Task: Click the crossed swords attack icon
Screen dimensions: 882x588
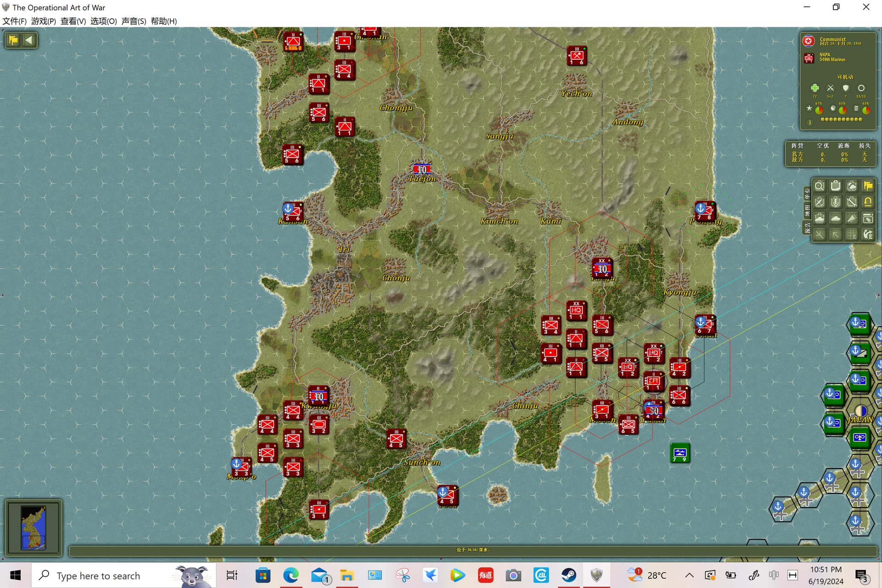Action: pos(830,88)
